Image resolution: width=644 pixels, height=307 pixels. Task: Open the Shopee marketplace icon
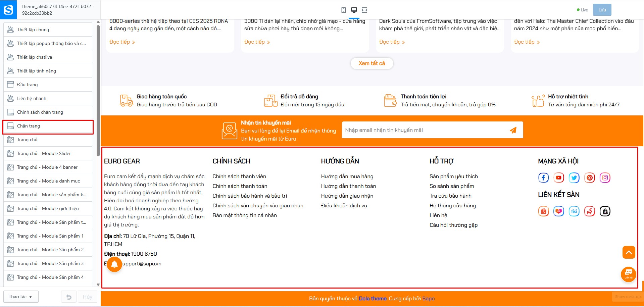(543, 211)
